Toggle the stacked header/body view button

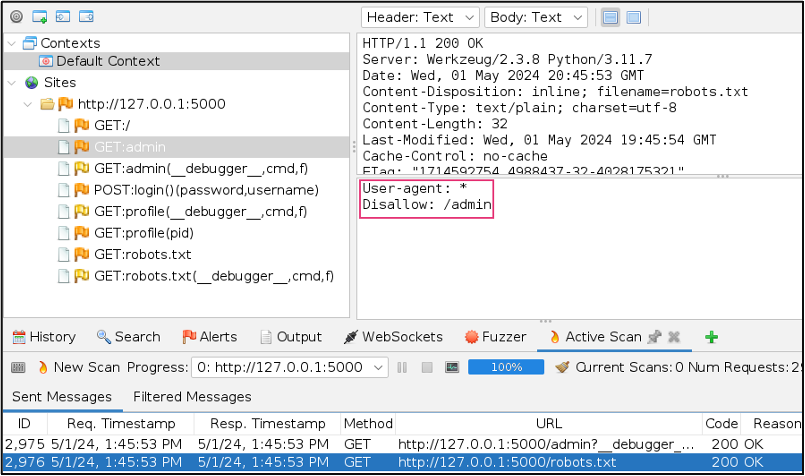pyautogui.click(x=610, y=17)
